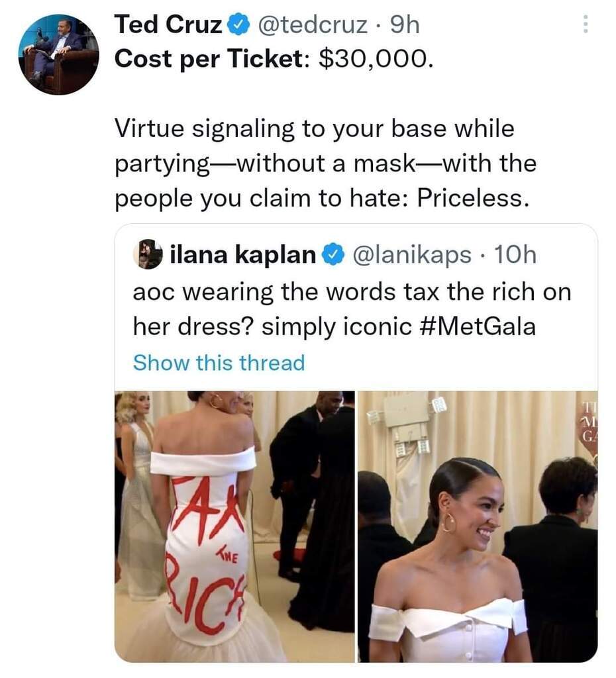The height and width of the screenshot is (678, 616).
Task: Open Ted Cruz's profile picture
Action: tap(58, 54)
